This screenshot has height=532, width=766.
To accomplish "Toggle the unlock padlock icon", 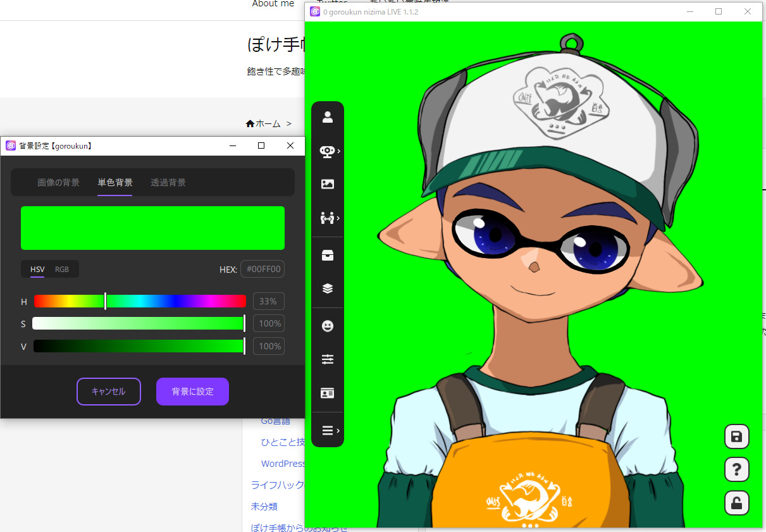I will point(736,504).
